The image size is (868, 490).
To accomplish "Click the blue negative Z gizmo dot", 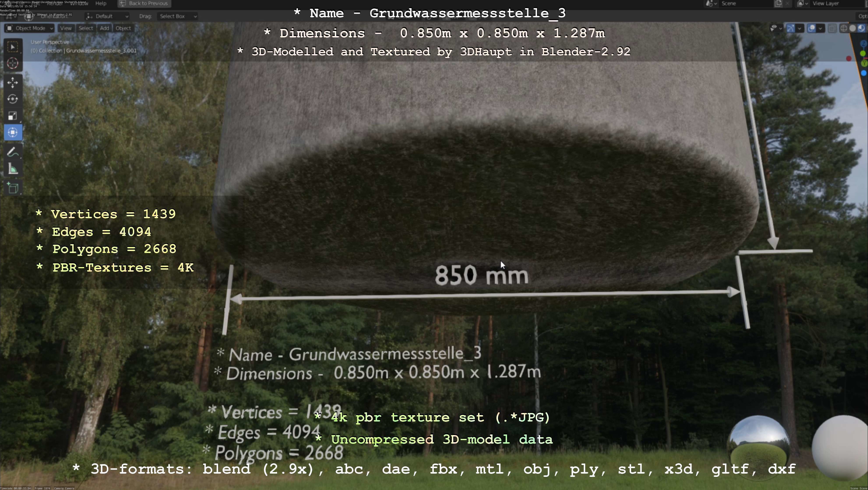I will pos(863,73).
